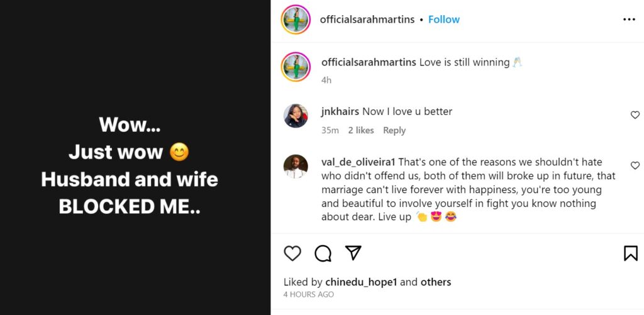Viewport: 644px width, 315px height.
Task: Open the three-dot more options menu
Action: [x=629, y=19]
